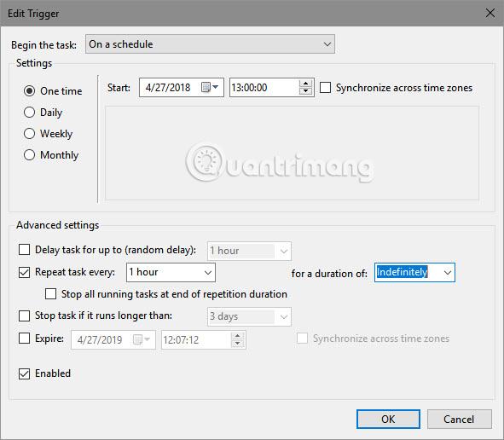Enable 'Stop task if it runs longer than' checkbox
The height and width of the screenshot is (440, 504).
pos(24,316)
